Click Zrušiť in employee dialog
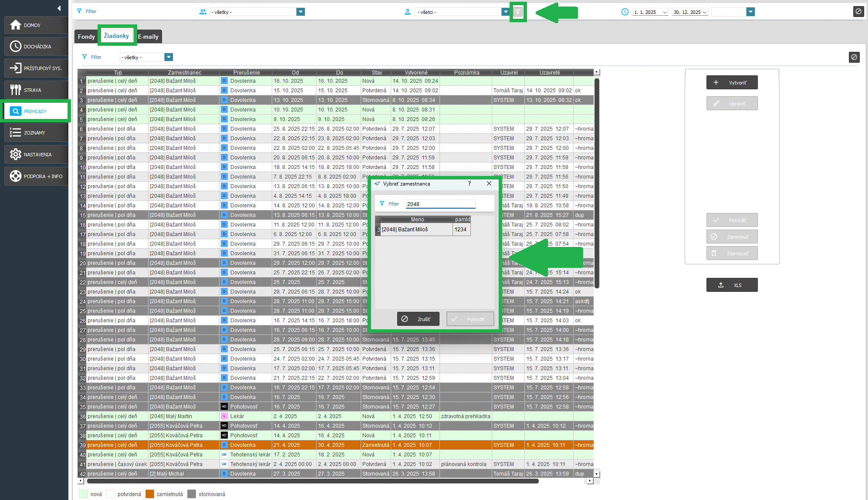This screenshot has width=868, height=500. 418,319
